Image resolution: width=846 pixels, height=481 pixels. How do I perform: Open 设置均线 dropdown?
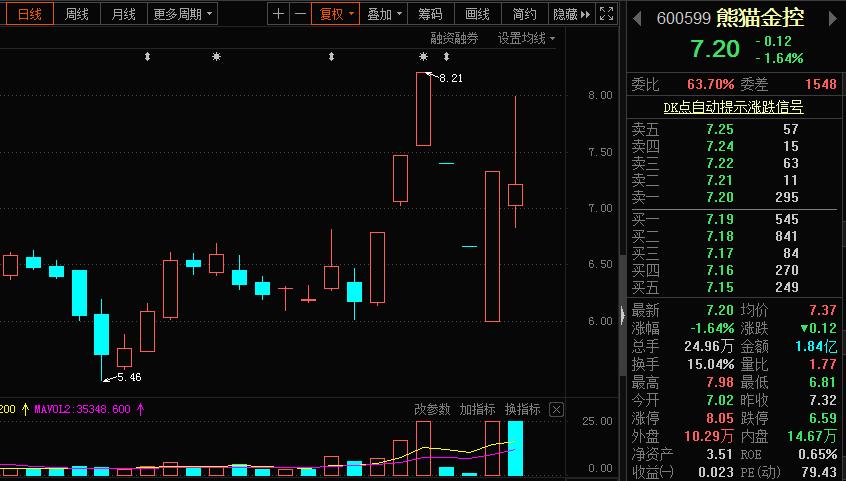(526, 38)
